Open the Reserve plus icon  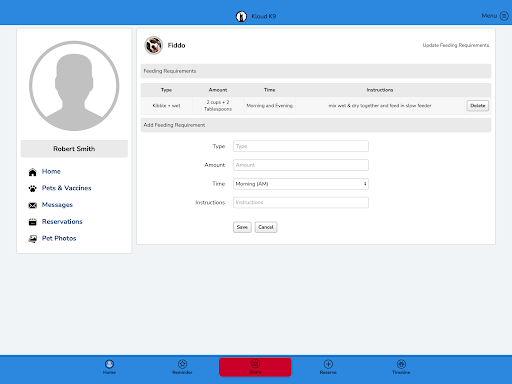coord(328,364)
